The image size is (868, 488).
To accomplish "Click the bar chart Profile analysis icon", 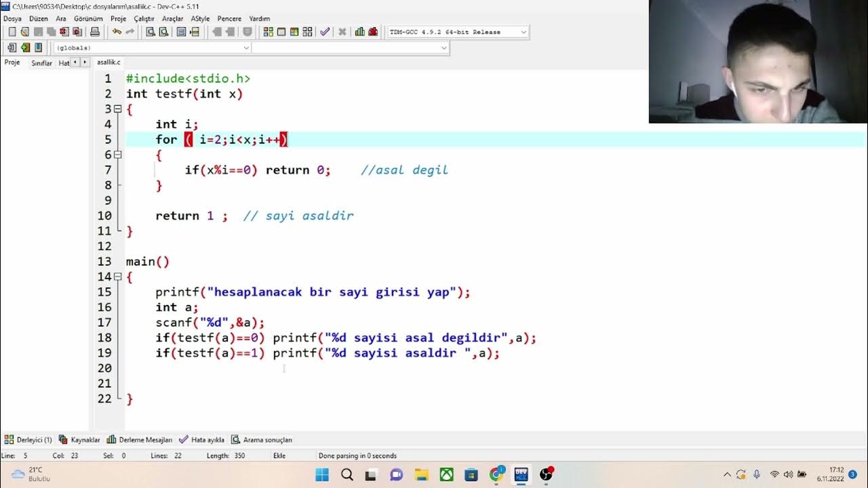I will pos(359,32).
